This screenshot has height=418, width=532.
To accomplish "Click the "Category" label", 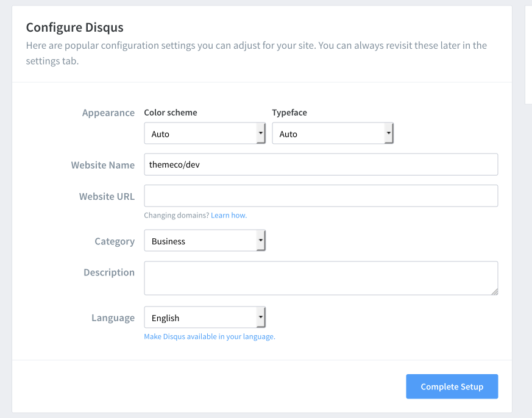I will 115,241.
